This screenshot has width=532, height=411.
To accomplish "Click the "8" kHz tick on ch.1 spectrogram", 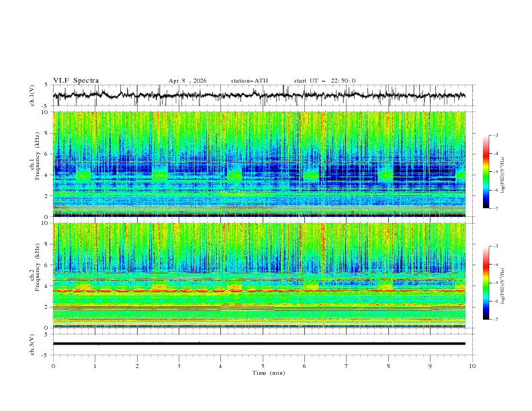I will click(x=47, y=133).
